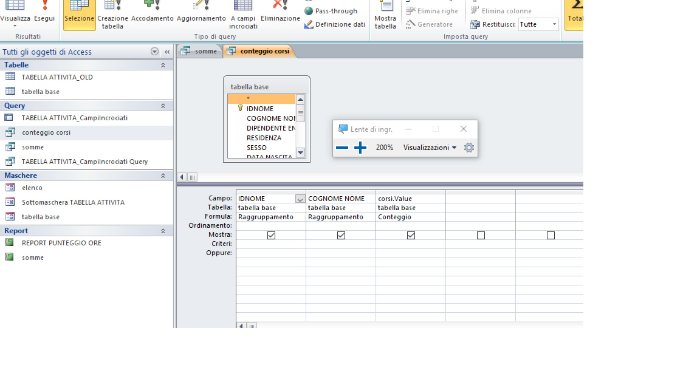The height and width of the screenshot is (379, 700).
Task: Click the Conteggio formula cell
Action: 410,217
